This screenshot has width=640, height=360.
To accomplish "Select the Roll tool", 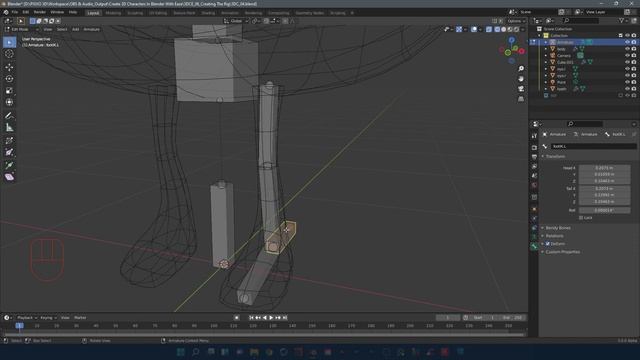I will (x=9, y=140).
